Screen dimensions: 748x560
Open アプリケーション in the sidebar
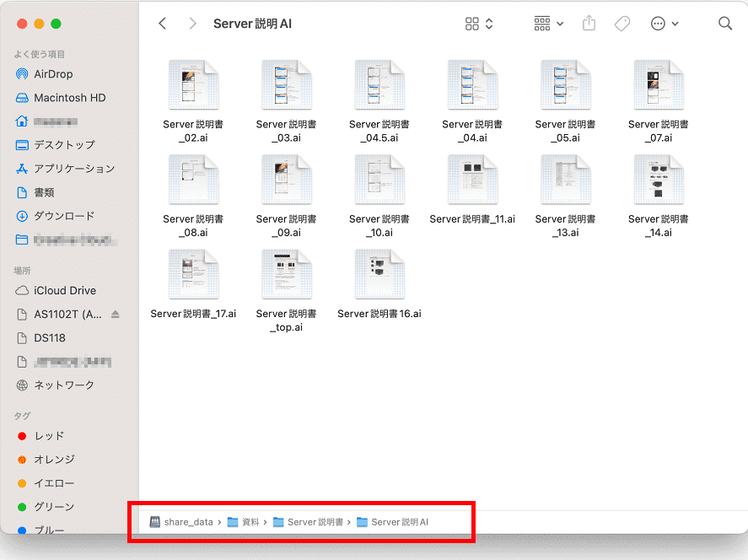tap(65, 169)
